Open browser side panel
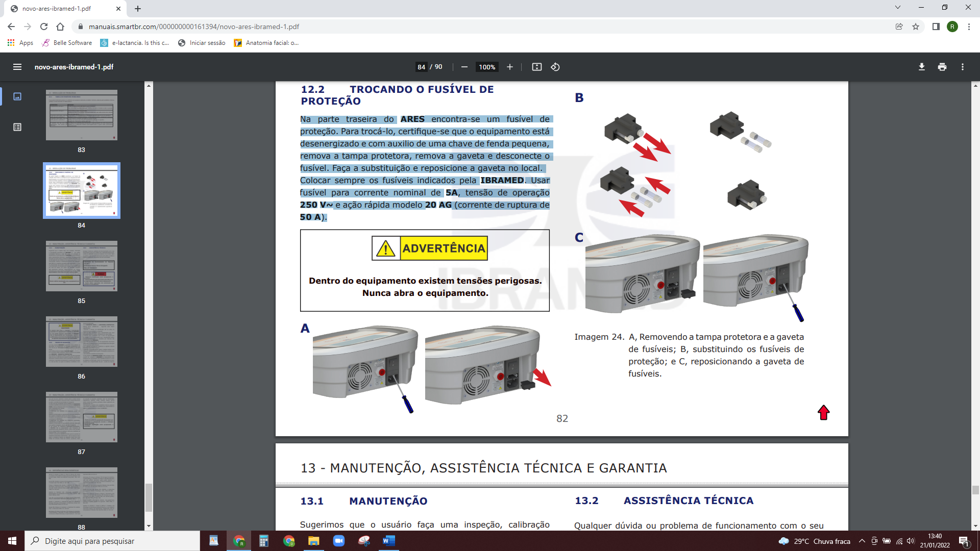 [936, 27]
